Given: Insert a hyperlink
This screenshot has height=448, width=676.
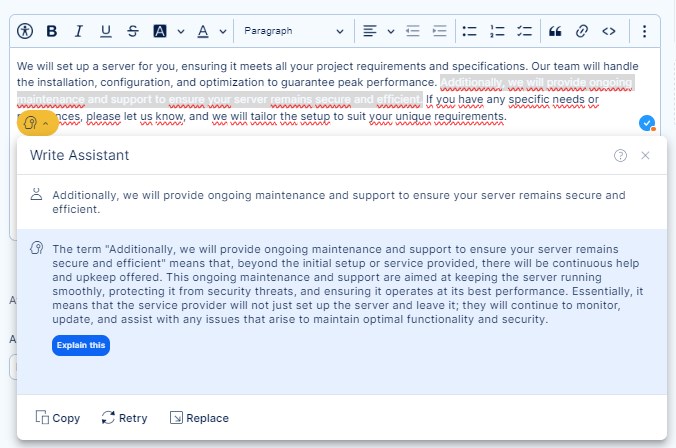Looking at the screenshot, I should click(581, 31).
